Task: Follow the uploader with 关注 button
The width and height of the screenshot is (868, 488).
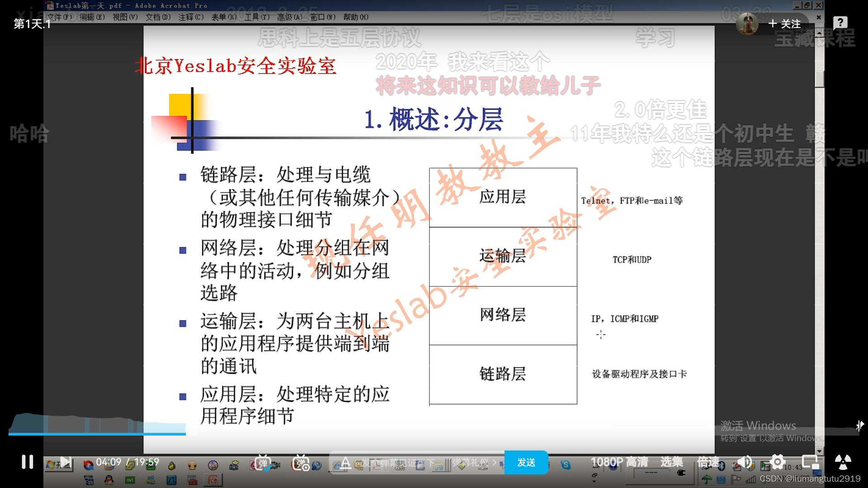Action: pyautogui.click(x=785, y=23)
